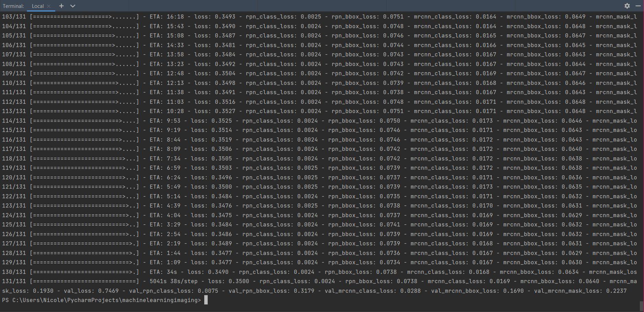644x312 pixels.
Task: Click 'rpn_bbox_loss: 0.0735' in the 122/131 row
Action: (364, 196)
